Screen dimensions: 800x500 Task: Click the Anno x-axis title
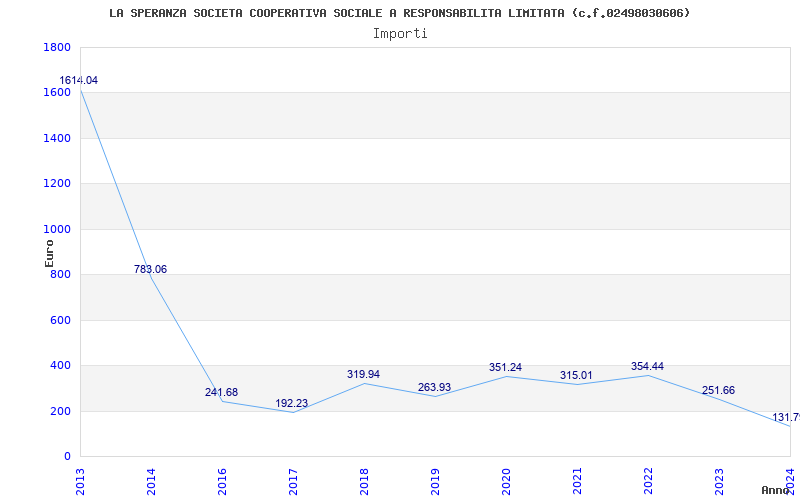coord(777,490)
